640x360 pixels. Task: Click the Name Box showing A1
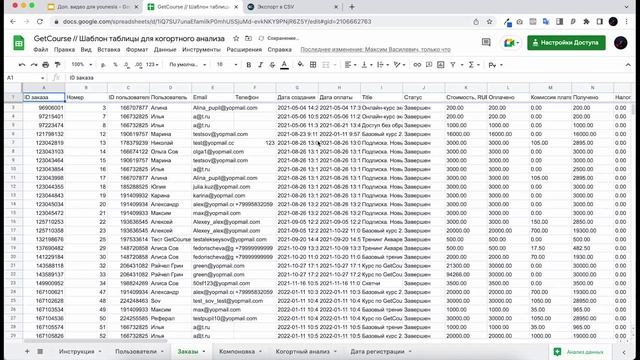[25, 78]
